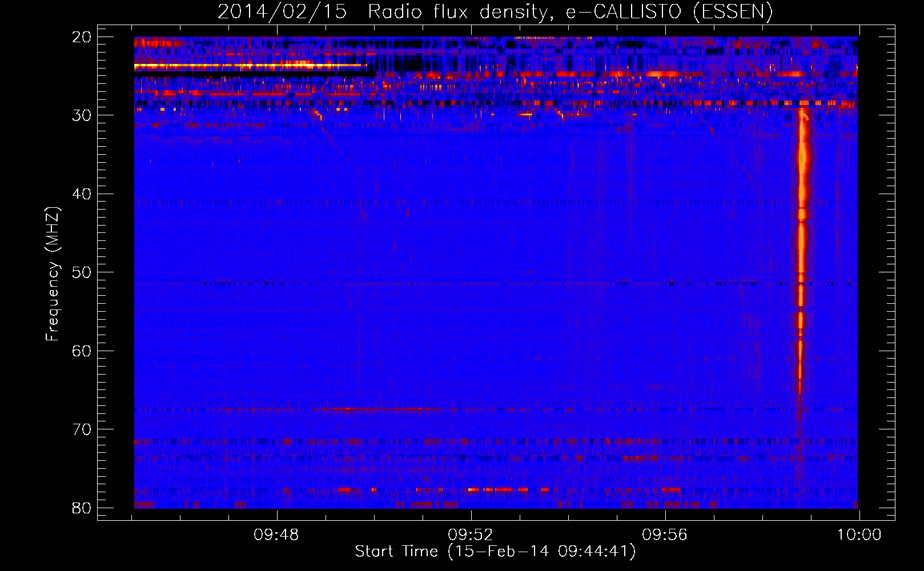Click the 20 frequency tick label

point(82,37)
